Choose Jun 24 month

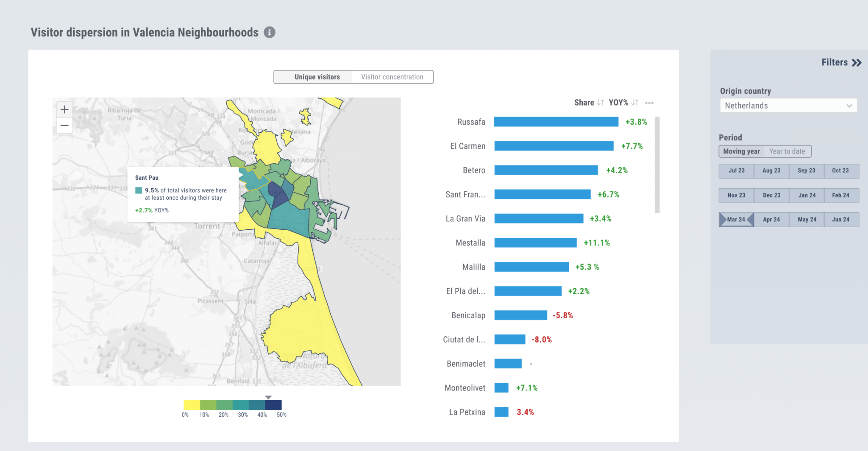(841, 220)
